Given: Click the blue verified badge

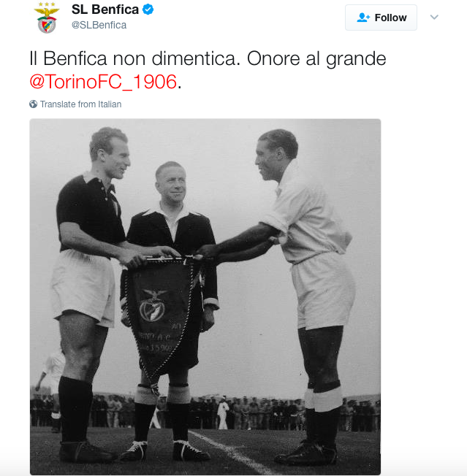Looking at the screenshot, I should point(148,9).
